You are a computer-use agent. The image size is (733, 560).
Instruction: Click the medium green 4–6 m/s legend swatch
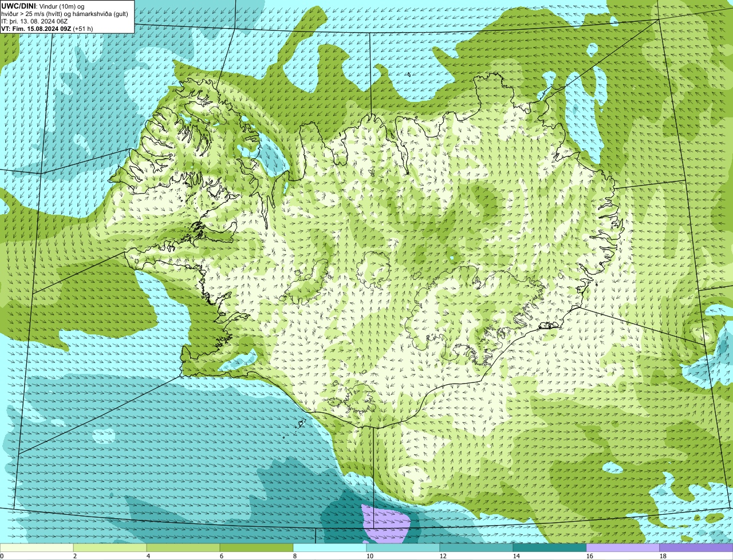183,548
